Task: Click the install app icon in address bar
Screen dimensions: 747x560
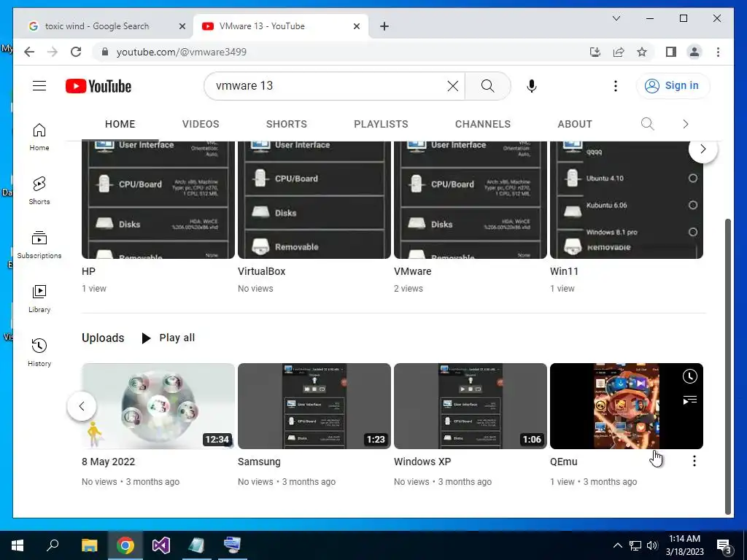Action: click(595, 52)
